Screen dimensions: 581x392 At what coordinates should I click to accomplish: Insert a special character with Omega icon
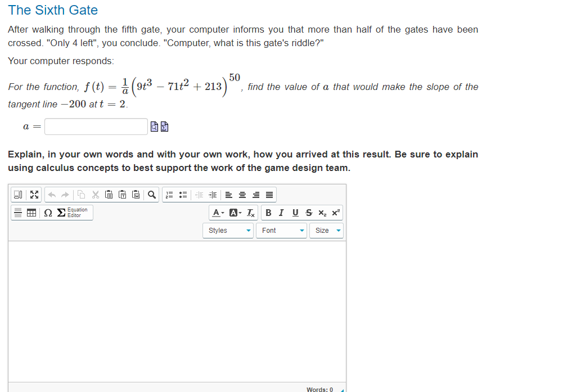(48, 213)
